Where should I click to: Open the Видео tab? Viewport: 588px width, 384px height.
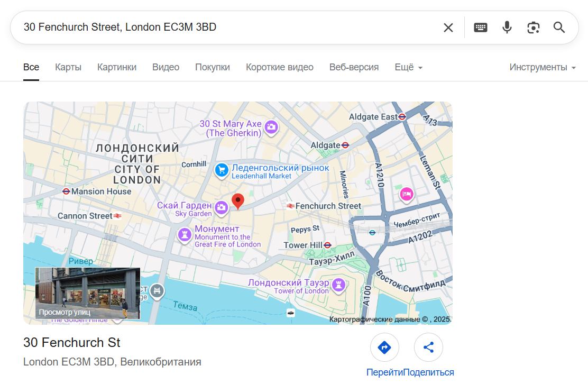click(x=166, y=67)
